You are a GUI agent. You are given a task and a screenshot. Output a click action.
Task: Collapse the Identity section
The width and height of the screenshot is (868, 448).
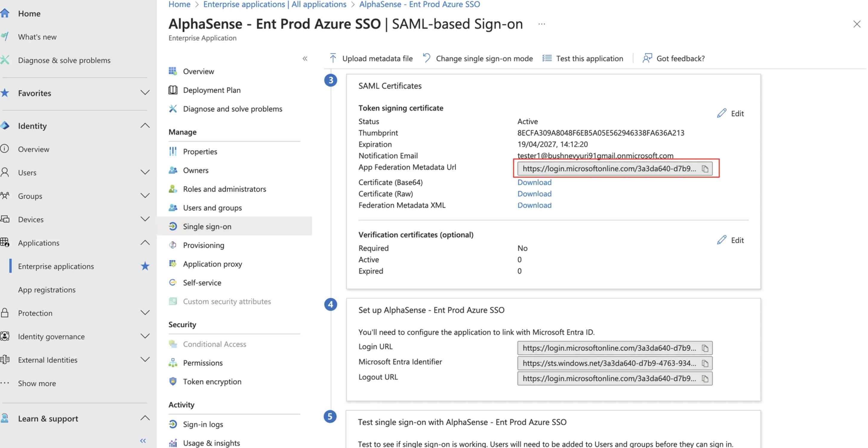coord(145,126)
